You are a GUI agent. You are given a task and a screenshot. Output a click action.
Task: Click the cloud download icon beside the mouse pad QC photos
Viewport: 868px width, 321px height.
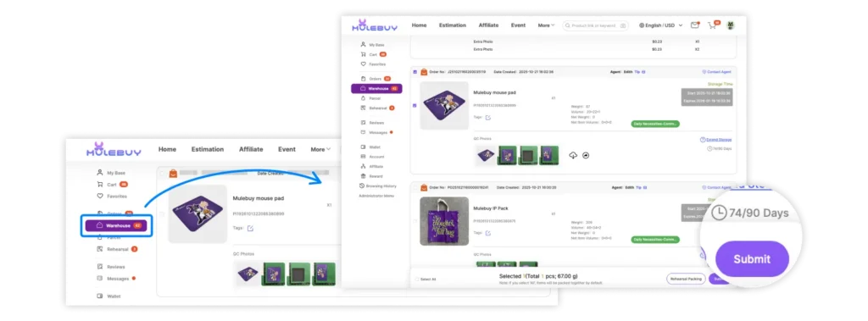573,156
